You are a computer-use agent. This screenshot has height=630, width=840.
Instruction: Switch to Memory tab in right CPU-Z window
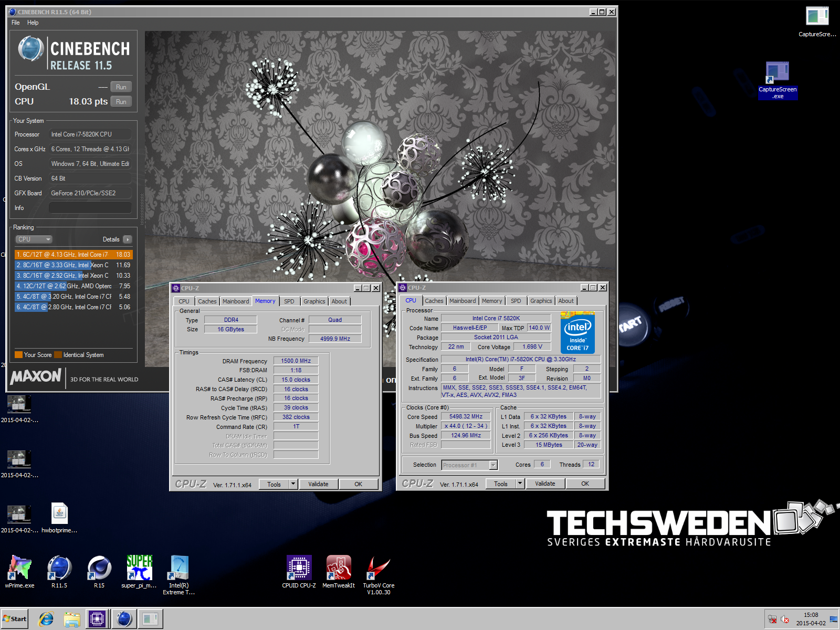[492, 301]
